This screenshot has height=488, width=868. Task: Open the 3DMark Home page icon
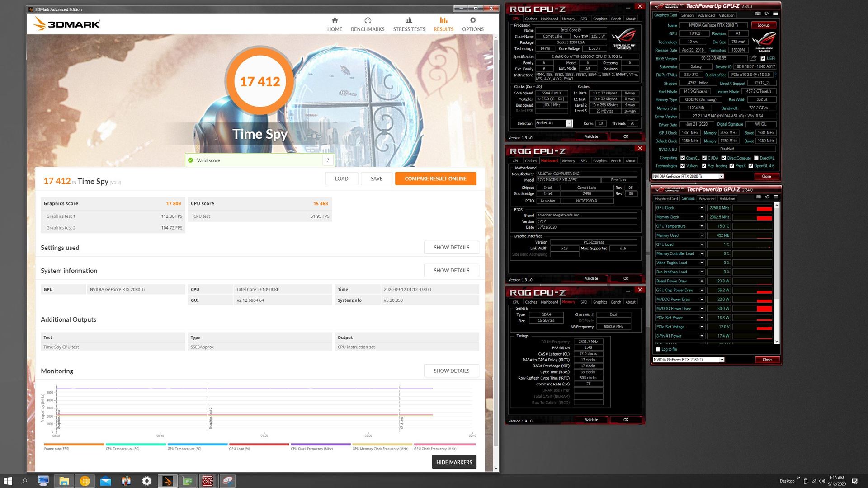335,20
